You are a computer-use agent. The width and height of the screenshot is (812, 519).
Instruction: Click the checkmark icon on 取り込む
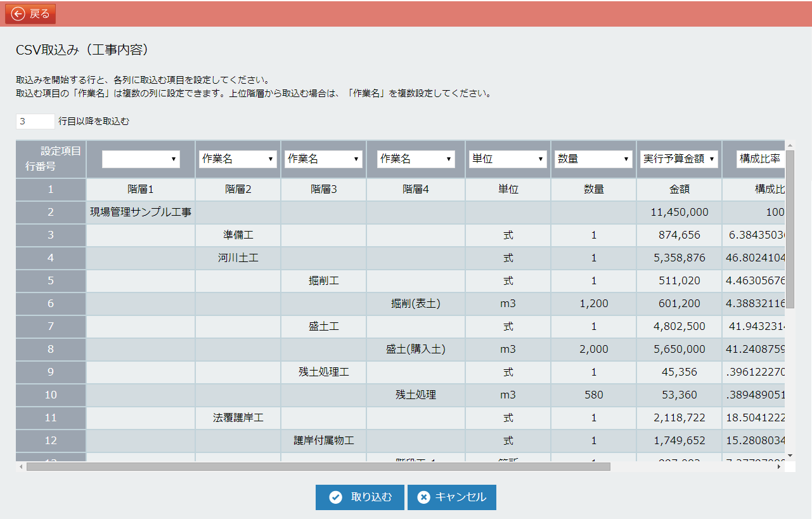point(336,497)
